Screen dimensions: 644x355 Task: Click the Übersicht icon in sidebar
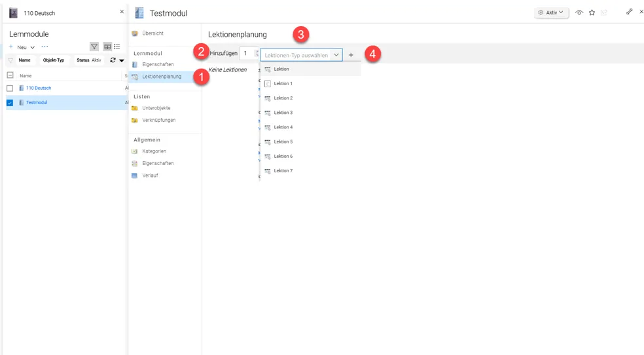coord(134,33)
